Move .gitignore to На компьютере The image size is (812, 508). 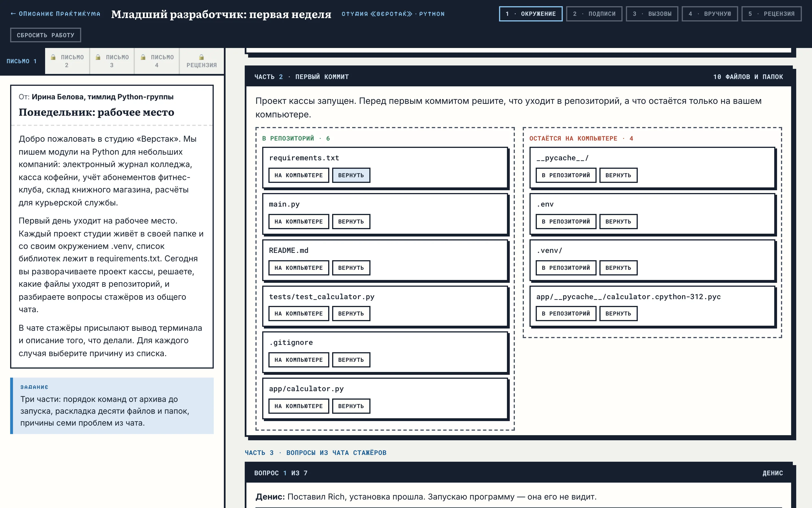coord(299,360)
